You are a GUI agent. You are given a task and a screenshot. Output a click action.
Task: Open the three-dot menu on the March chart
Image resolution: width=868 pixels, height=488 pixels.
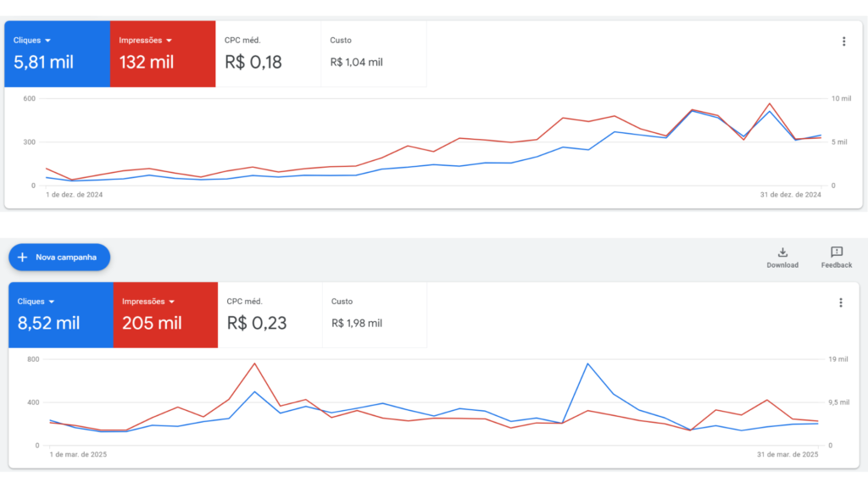(x=840, y=302)
